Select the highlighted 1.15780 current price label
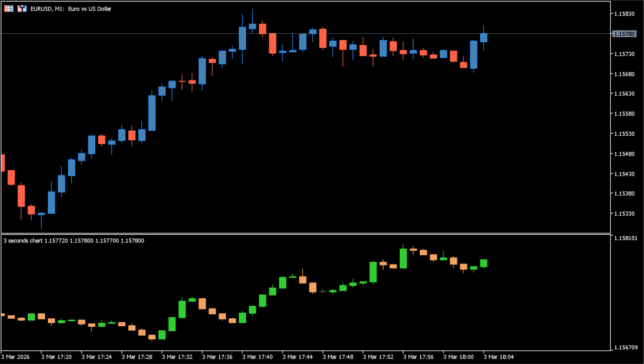This screenshot has width=644, height=364. tap(624, 34)
